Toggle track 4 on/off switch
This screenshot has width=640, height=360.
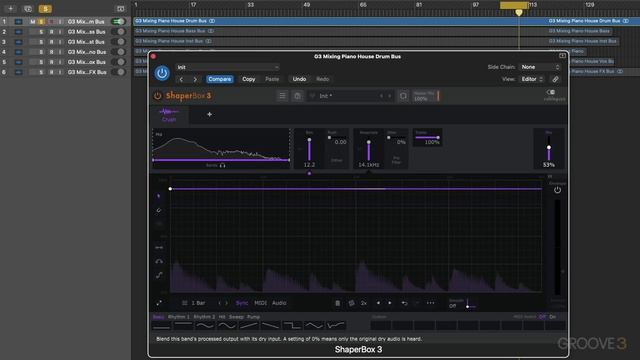[118, 52]
